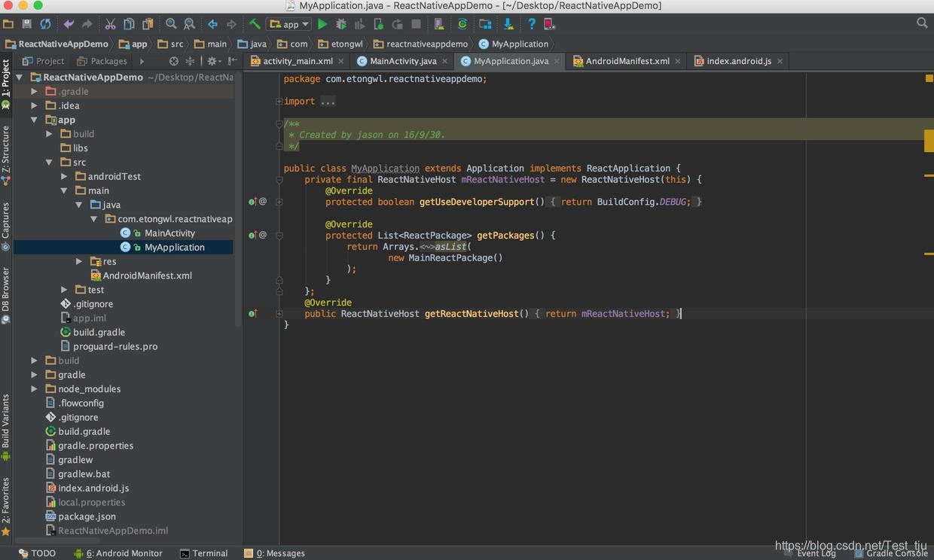Collapse the src folder in tree

(x=49, y=162)
